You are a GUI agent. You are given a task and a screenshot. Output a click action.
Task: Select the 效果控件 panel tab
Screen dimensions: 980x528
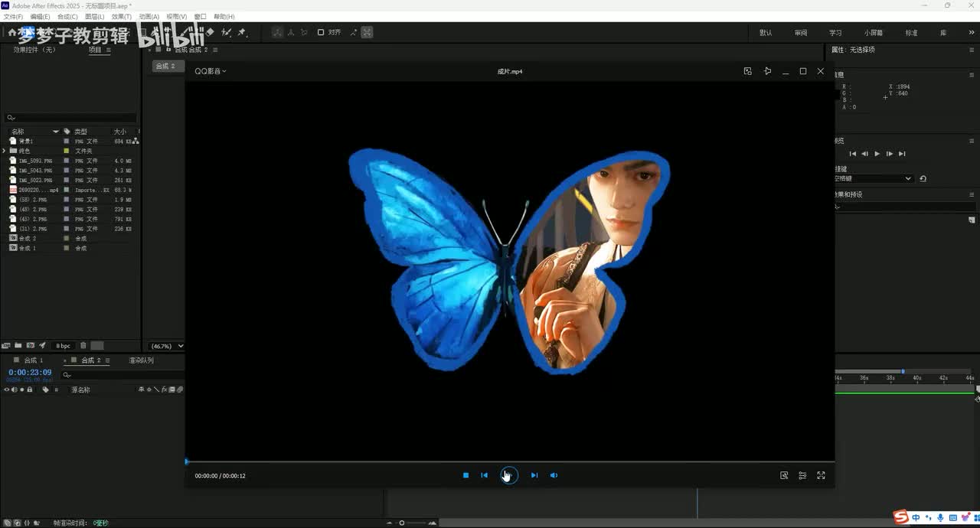[34, 50]
